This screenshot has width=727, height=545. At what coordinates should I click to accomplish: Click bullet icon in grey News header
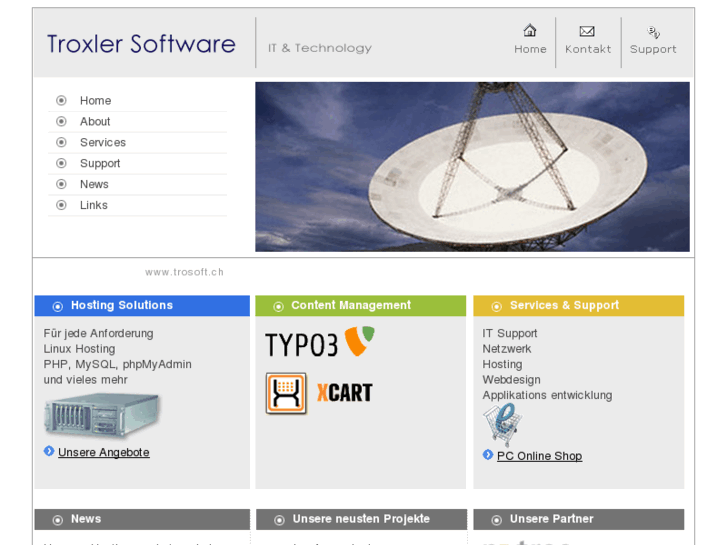(57, 520)
